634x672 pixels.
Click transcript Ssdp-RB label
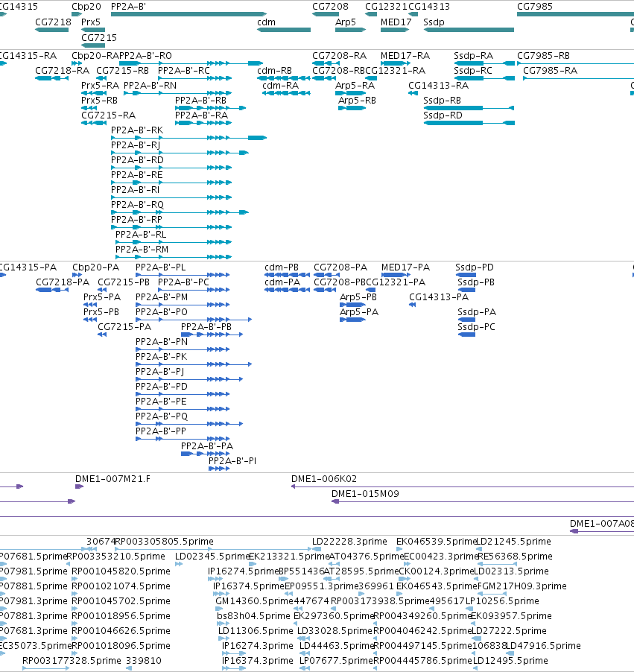442,101
